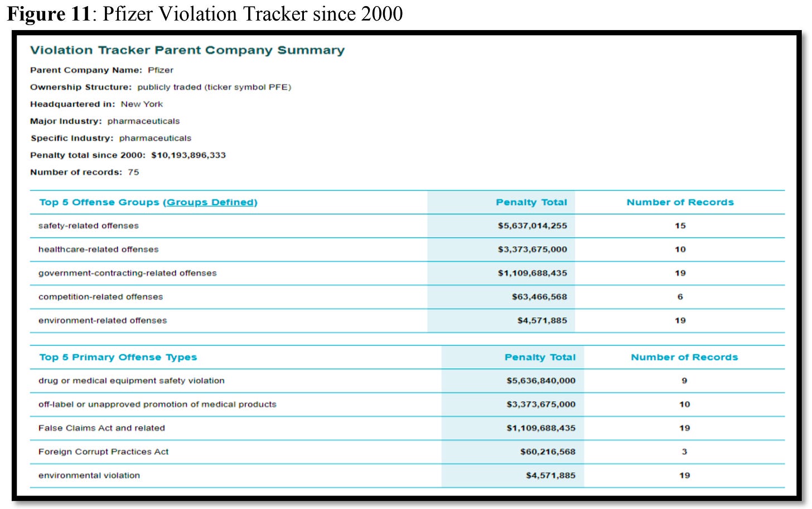Click the Specific Industry pharmaceuticals value
The width and height of the screenshot is (812, 509).
(x=155, y=138)
